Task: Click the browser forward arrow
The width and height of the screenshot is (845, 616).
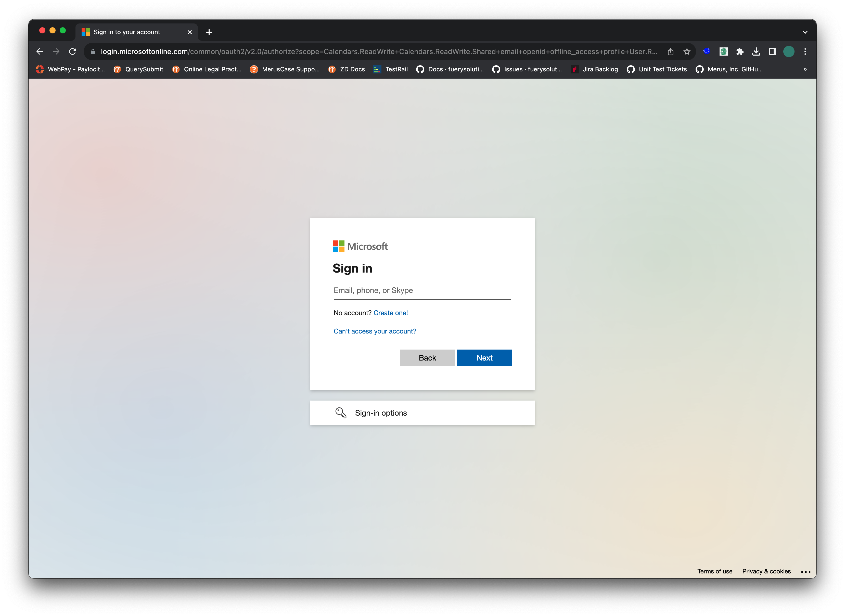Action: click(x=56, y=52)
